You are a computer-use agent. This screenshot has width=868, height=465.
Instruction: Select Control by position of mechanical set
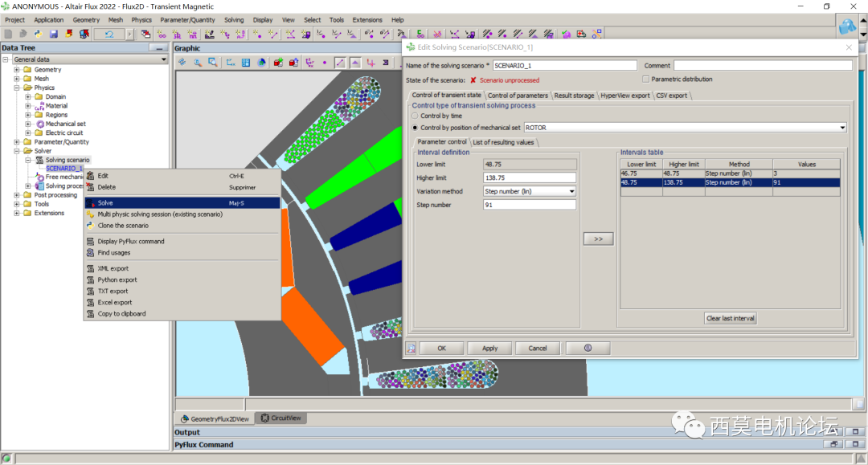tap(416, 128)
